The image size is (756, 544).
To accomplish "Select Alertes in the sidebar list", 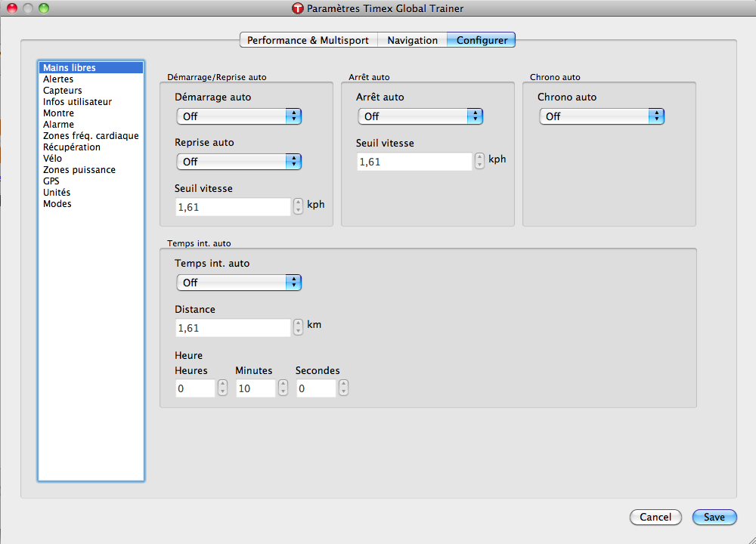I will [x=58, y=79].
